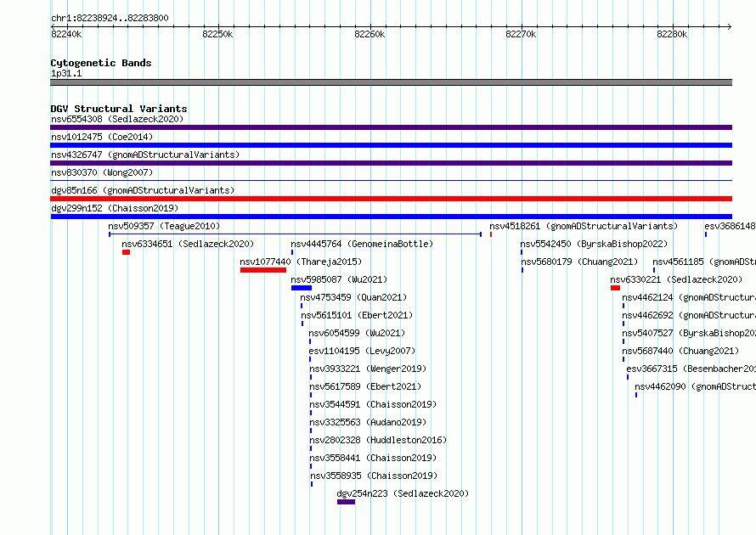
Task: Open variant nsv3933221 (Wenger2019) label
Action: click(368, 369)
